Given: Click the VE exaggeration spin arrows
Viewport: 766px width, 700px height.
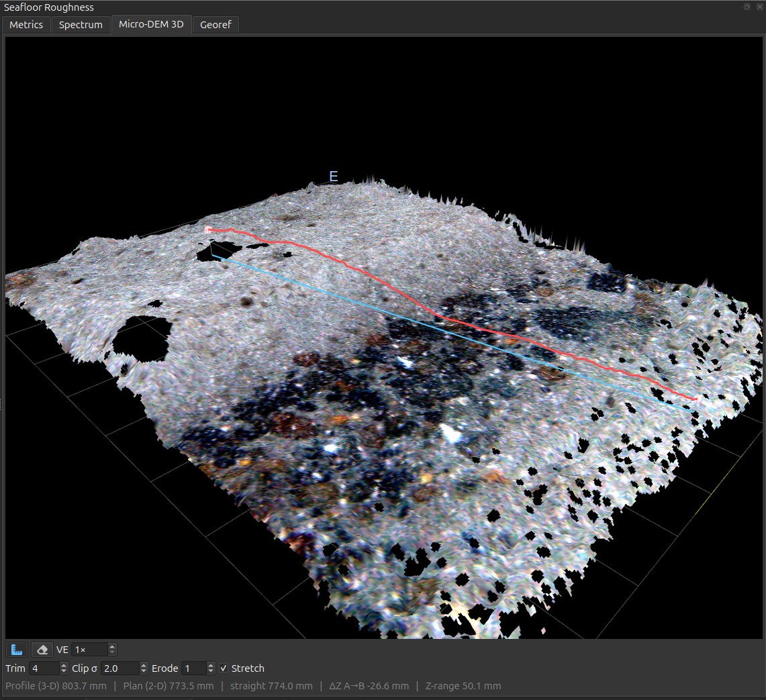Looking at the screenshot, I should pyautogui.click(x=112, y=649).
